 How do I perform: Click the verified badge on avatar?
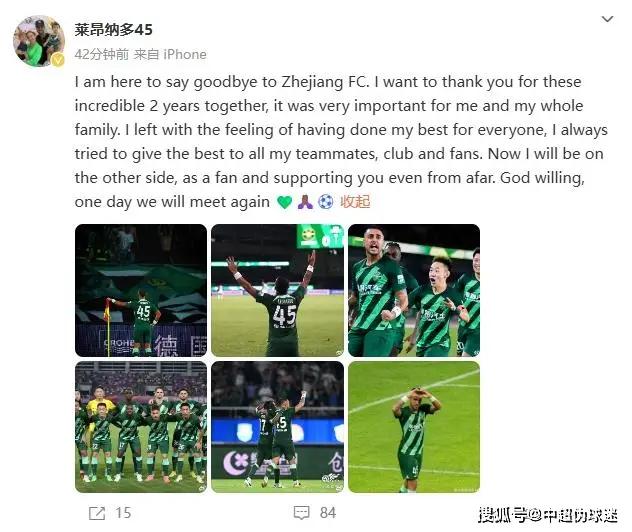[58, 60]
